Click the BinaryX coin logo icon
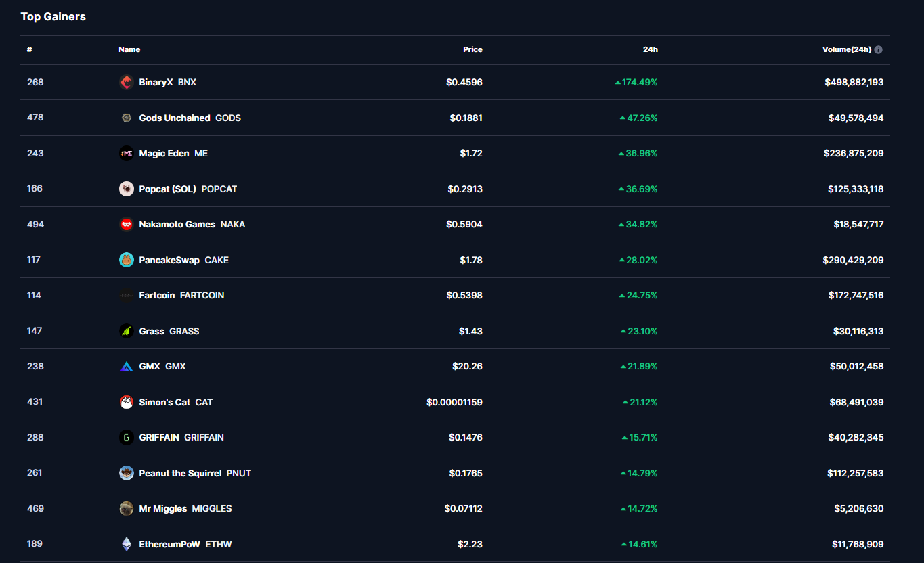This screenshot has width=924, height=563. (x=127, y=83)
